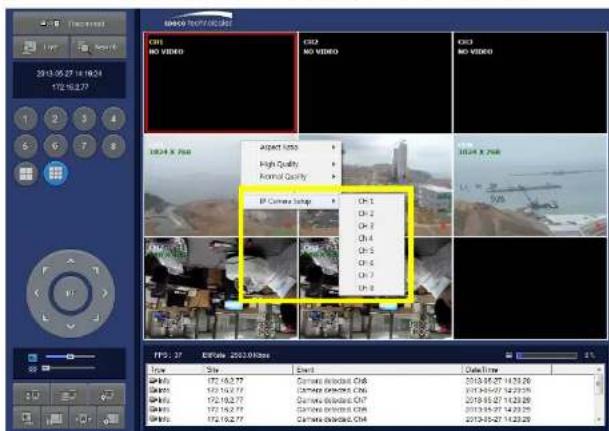Sort log by Event column header
This screenshot has height=431, width=609.
point(378,370)
